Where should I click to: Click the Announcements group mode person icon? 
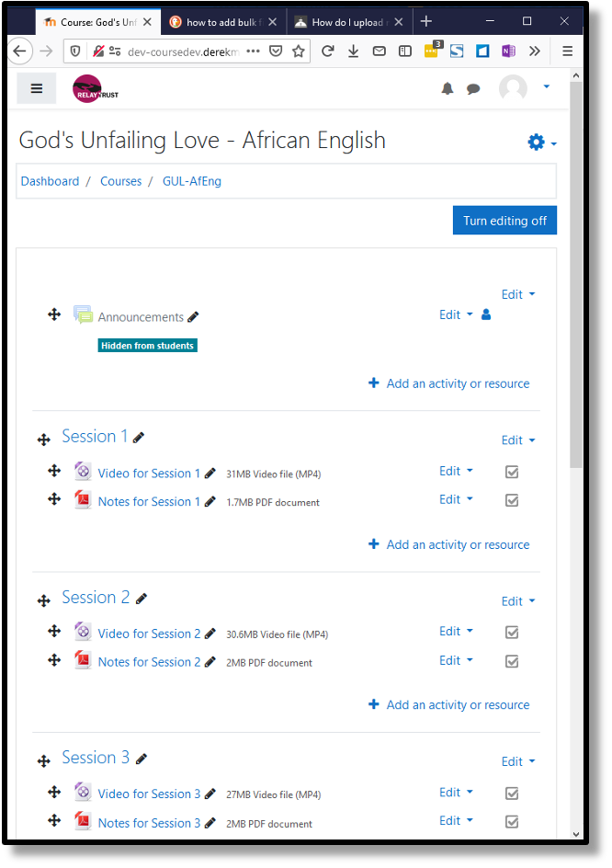point(486,314)
